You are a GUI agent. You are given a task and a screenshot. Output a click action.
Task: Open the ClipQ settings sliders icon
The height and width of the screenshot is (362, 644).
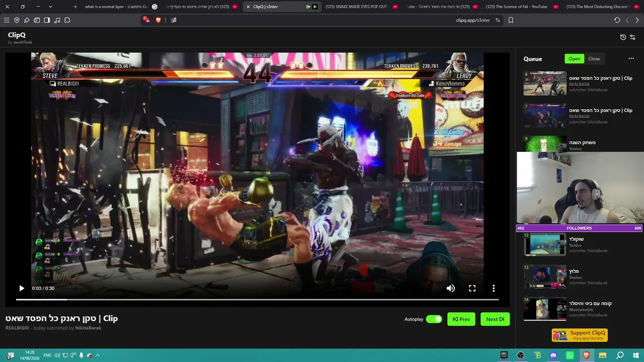(632, 37)
